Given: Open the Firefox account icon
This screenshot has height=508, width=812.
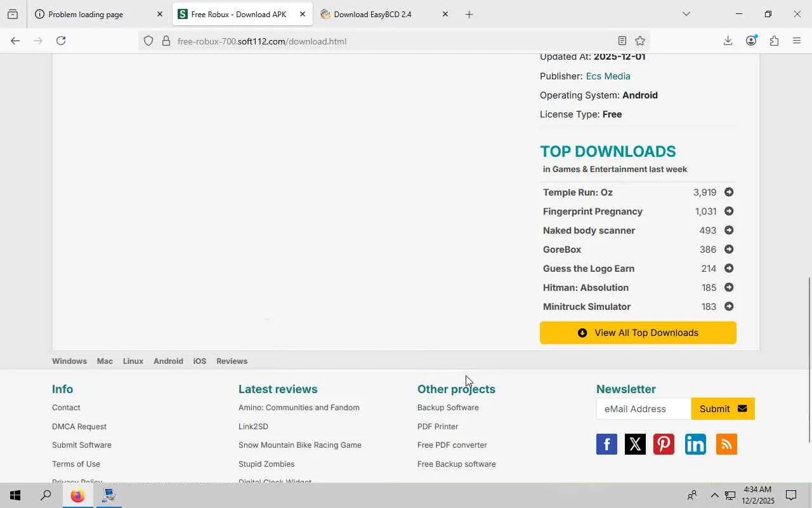Looking at the screenshot, I should click(x=751, y=41).
